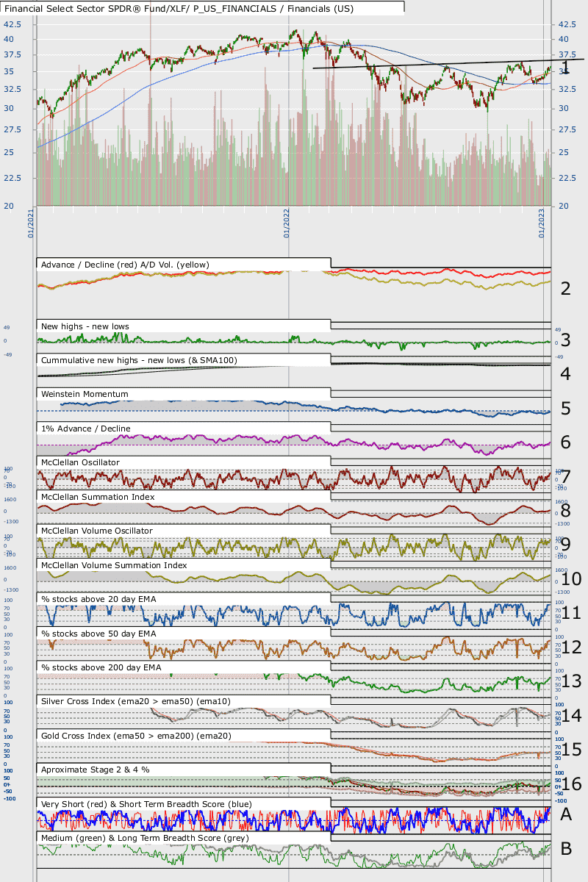
Task: Open the McClellan Summation Index label
Action: [98, 497]
